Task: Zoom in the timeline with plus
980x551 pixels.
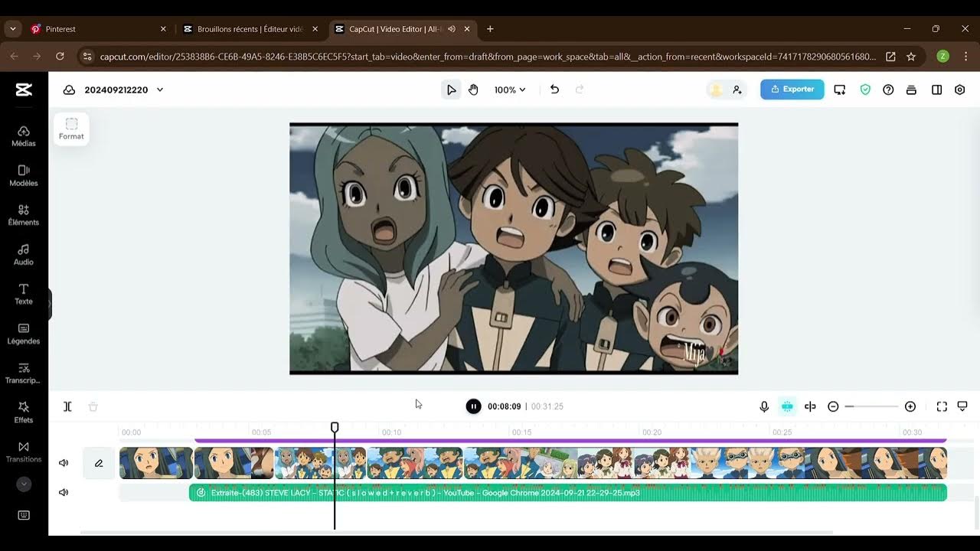Action: 910,406
